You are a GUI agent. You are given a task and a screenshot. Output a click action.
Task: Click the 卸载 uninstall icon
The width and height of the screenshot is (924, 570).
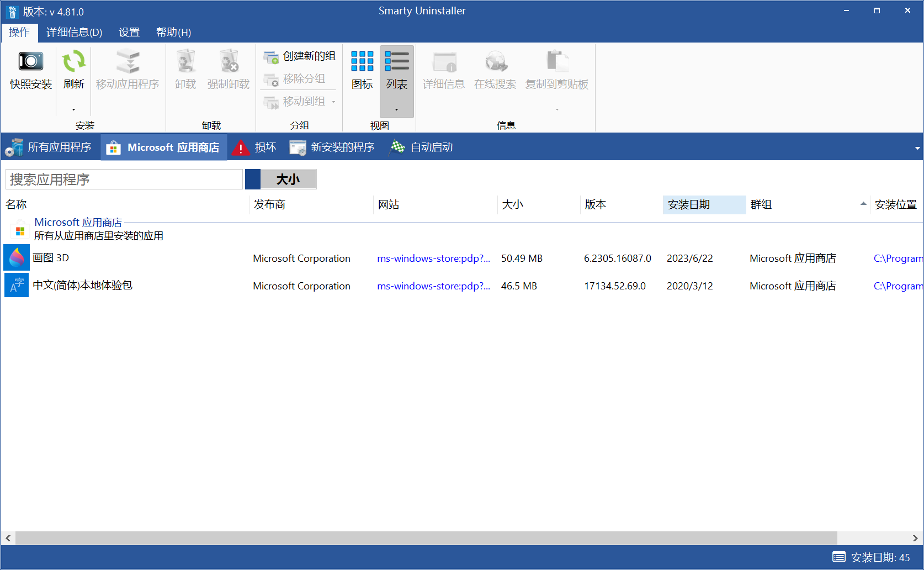(185, 61)
